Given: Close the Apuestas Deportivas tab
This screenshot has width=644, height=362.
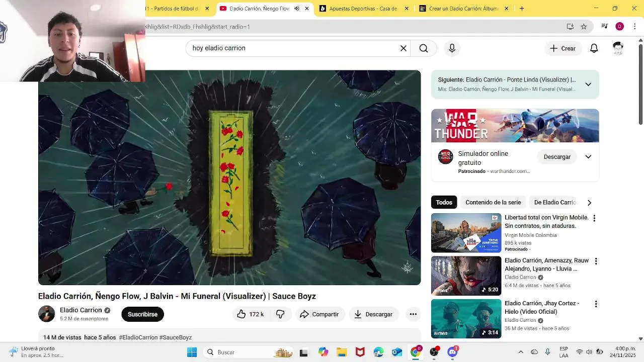Looking at the screenshot, I should tap(407, 9).
